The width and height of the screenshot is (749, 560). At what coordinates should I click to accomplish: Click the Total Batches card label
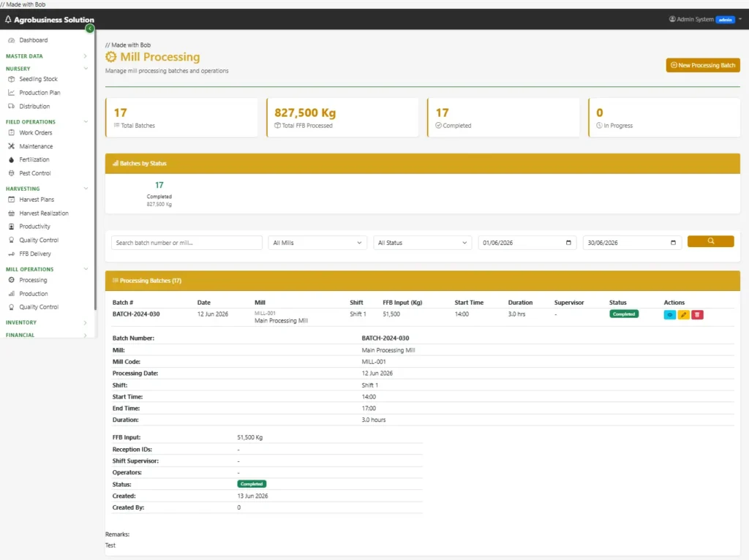click(138, 126)
